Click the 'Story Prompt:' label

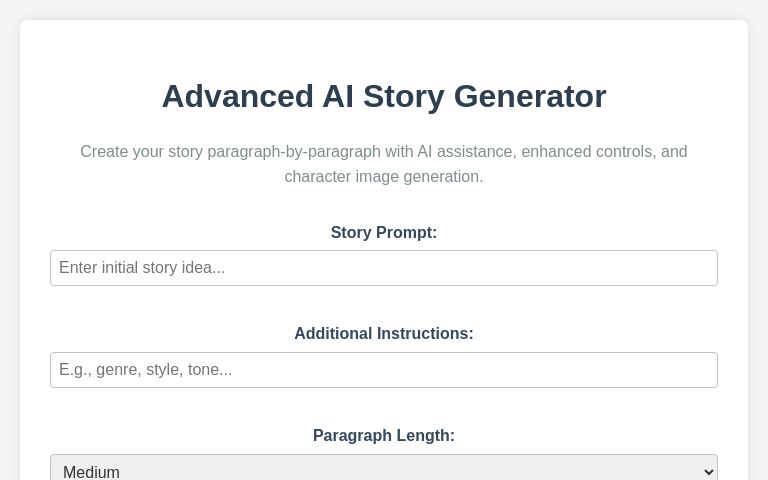[x=384, y=232]
